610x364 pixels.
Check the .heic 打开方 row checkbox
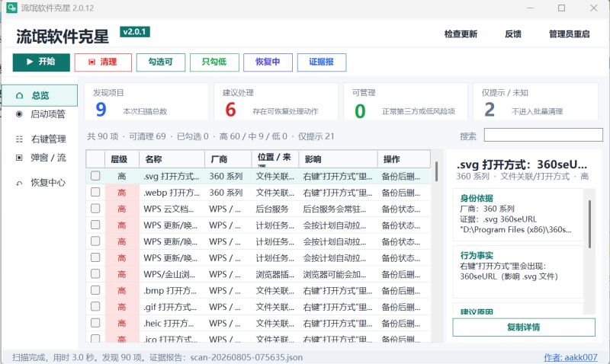[95, 323]
